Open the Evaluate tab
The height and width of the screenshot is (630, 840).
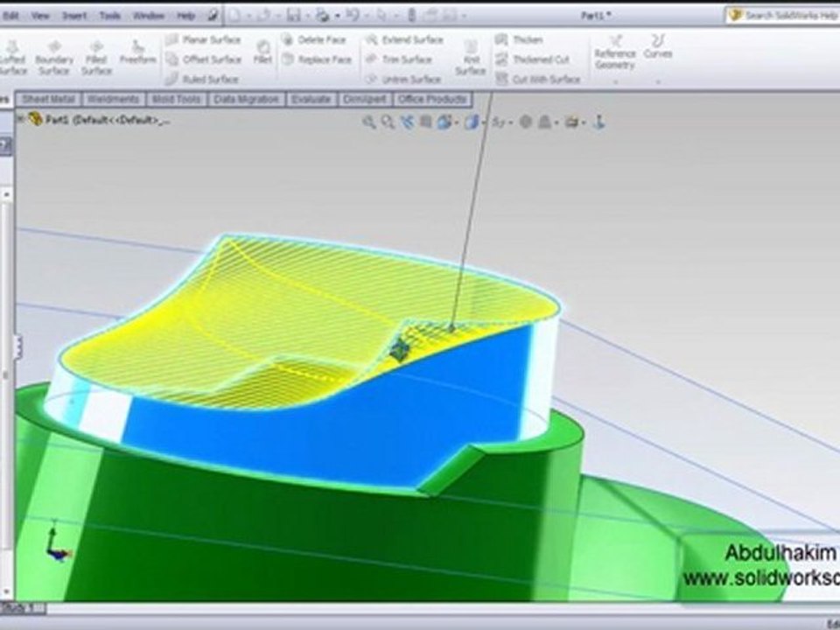[x=311, y=99]
